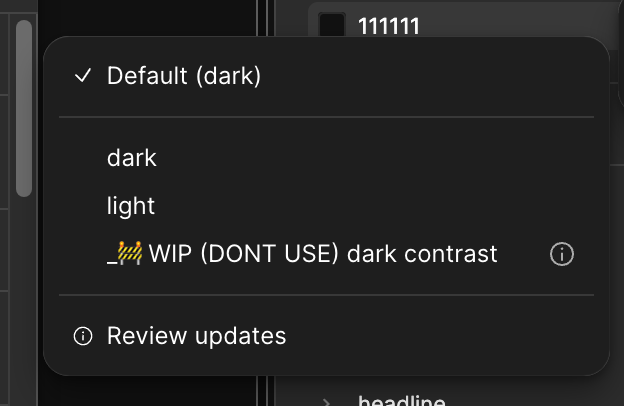
Task: Click scrollbar track below the thumb
Action: [24, 299]
